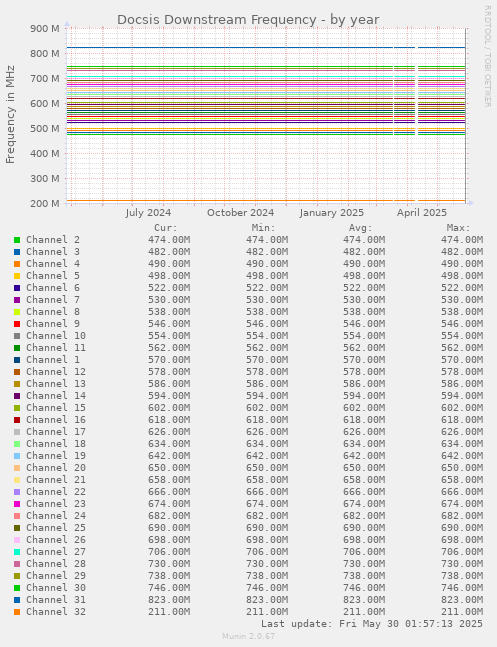497x647 pixels.
Task: Click the green Channel 30 legend swatch
Action: [x=17, y=588]
